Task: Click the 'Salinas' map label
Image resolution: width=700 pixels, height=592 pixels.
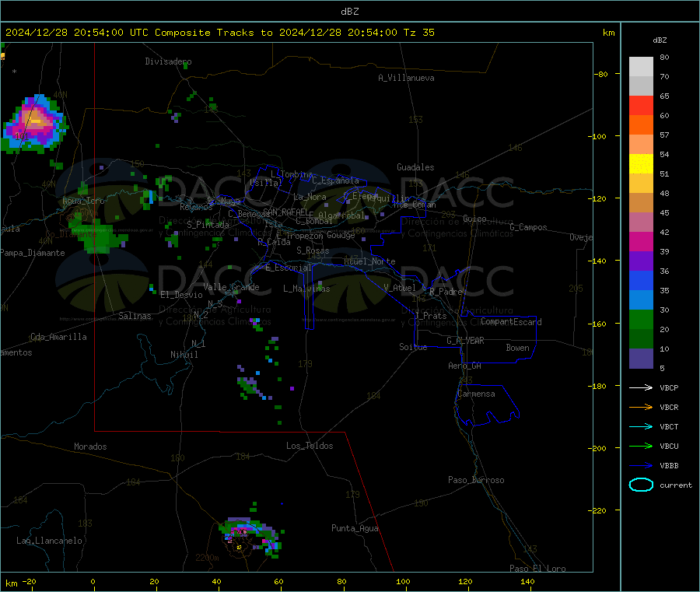Action: 135,316
